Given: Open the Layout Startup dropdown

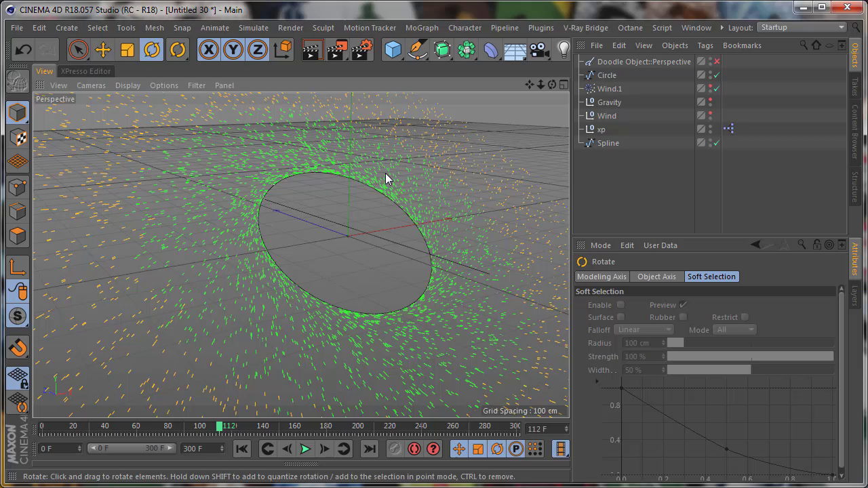Looking at the screenshot, I should [802, 28].
